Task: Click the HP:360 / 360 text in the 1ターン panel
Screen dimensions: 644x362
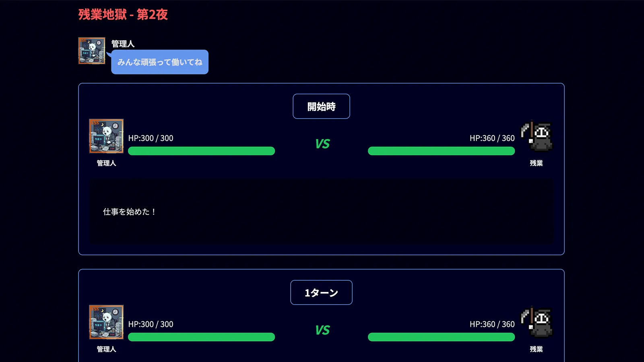Action: tap(492, 324)
